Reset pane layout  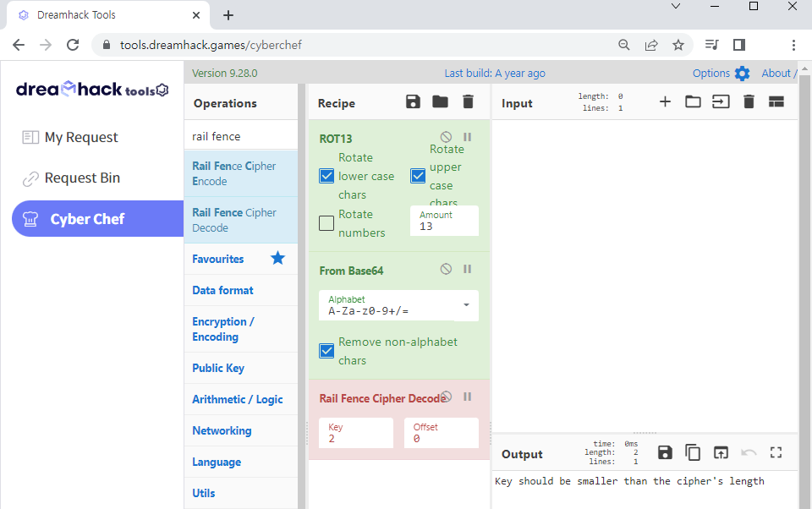click(x=776, y=101)
